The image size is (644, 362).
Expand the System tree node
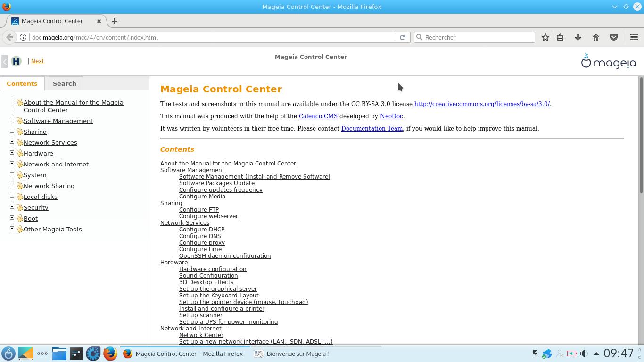(12, 174)
